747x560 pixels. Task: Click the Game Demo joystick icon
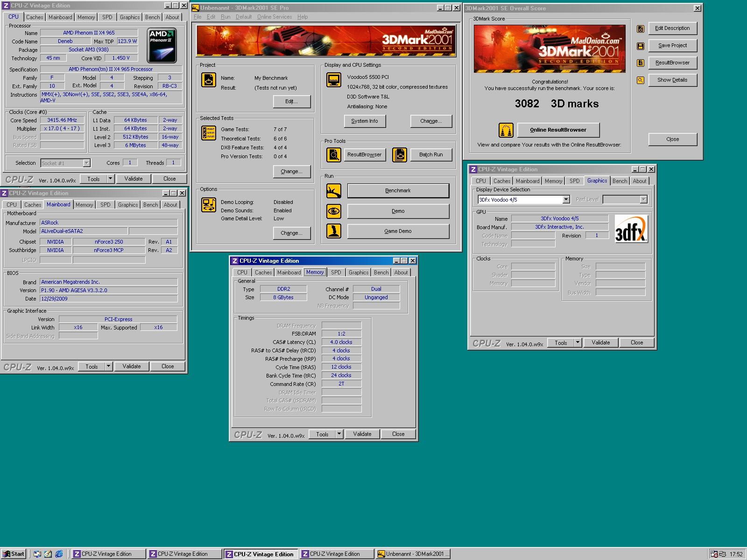(x=333, y=231)
